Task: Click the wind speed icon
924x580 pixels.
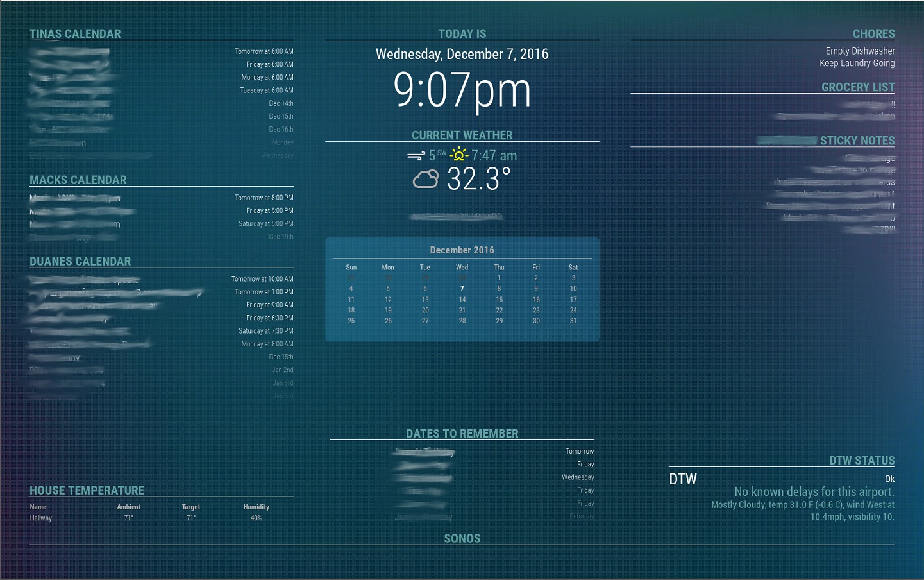Action: [x=416, y=156]
